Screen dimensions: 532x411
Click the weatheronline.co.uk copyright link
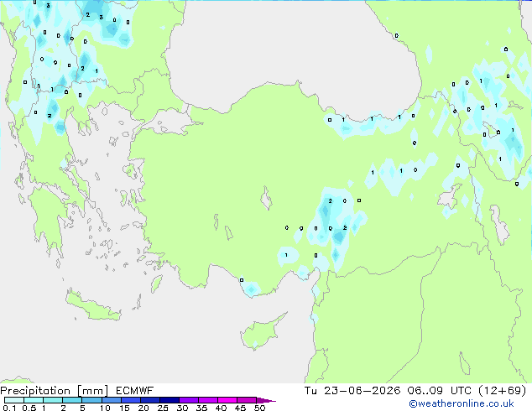coord(462,403)
